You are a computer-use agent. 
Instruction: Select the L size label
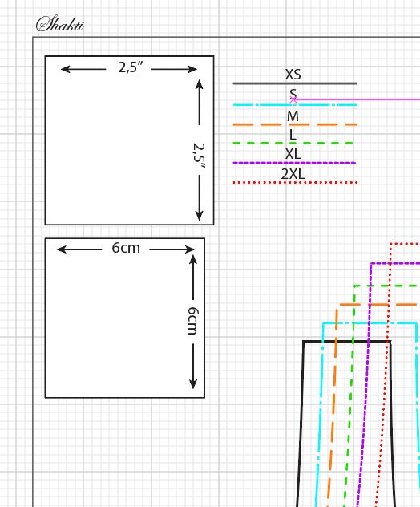[293, 135]
